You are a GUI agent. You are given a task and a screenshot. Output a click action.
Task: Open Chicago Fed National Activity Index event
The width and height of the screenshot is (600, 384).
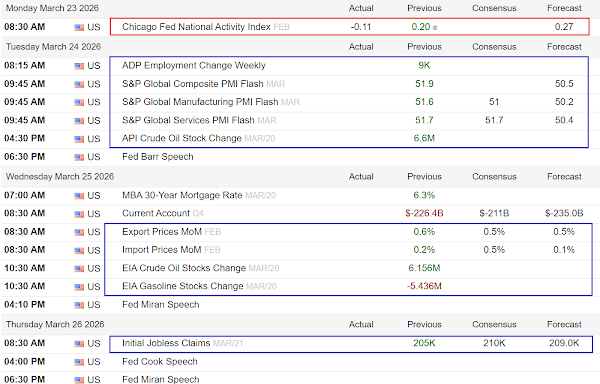click(x=196, y=27)
